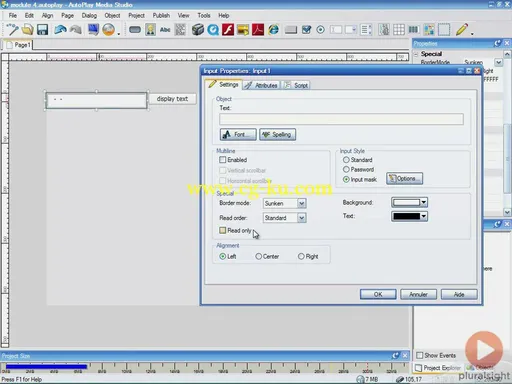The width and height of the screenshot is (512, 384).
Task: Insert a Video object (camera icon)
Action: (198, 30)
